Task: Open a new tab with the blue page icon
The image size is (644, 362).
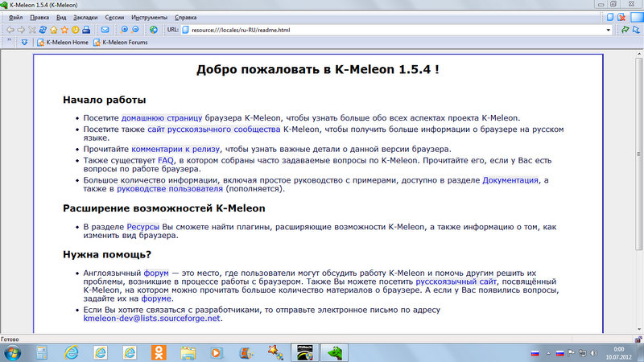Action: (610, 17)
